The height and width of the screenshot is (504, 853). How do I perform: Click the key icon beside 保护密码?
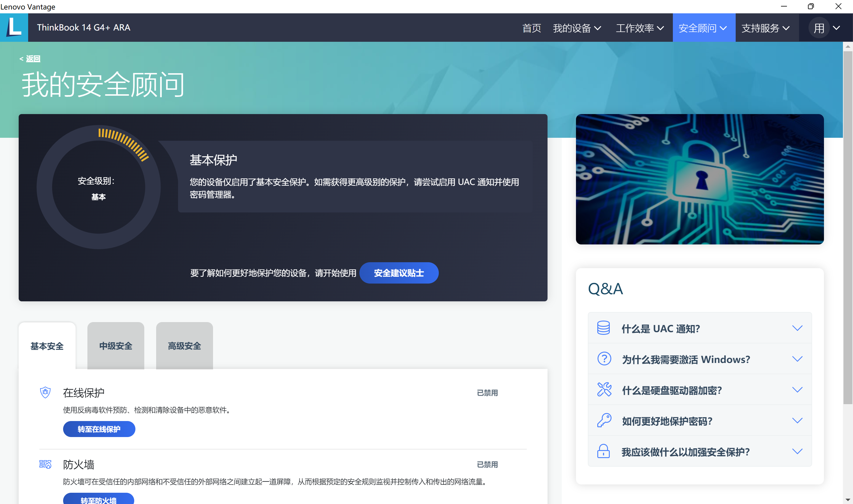(x=604, y=420)
